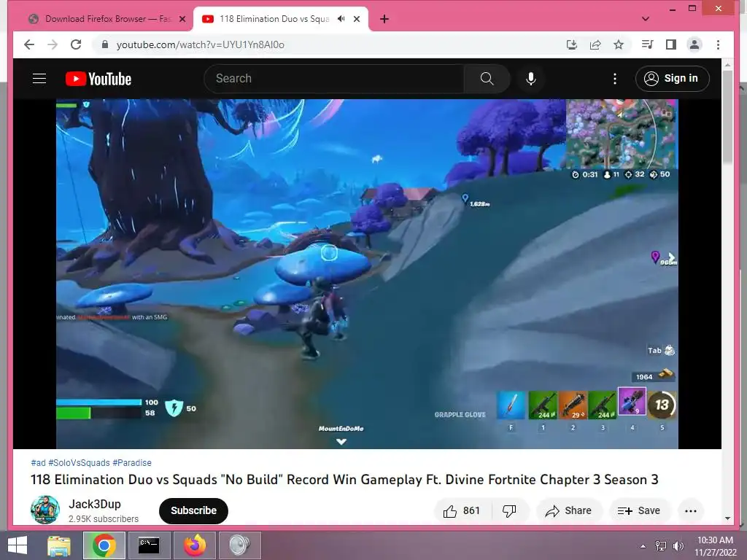The width and height of the screenshot is (747, 560).
Task: Open Chrome media controls icon
Action: tap(647, 44)
